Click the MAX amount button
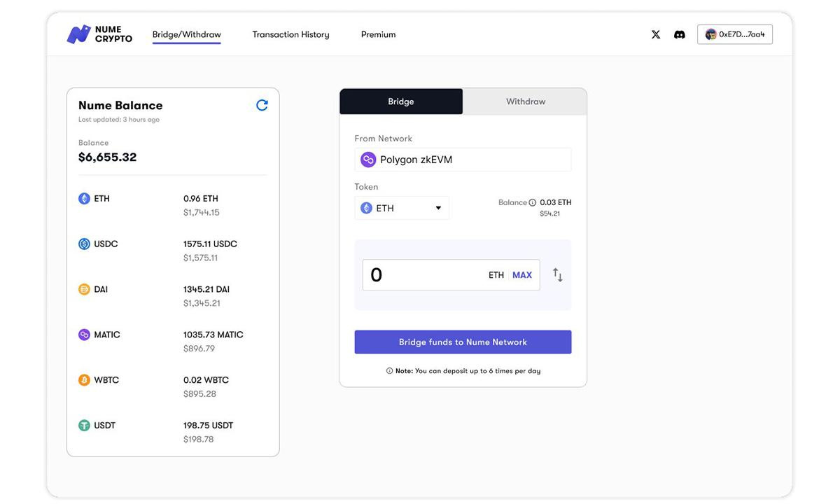Screen dimensions: 840x504 coord(522,275)
